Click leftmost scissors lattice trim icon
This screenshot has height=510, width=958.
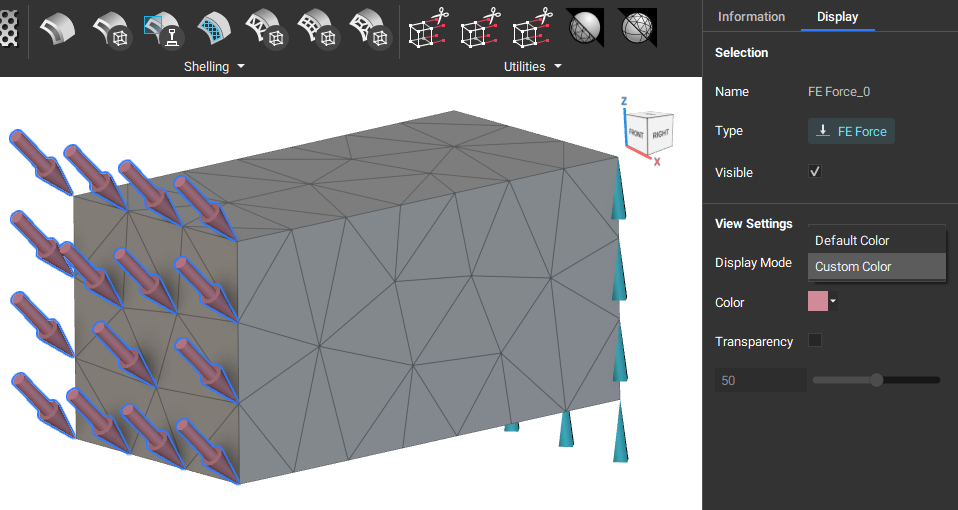428,28
